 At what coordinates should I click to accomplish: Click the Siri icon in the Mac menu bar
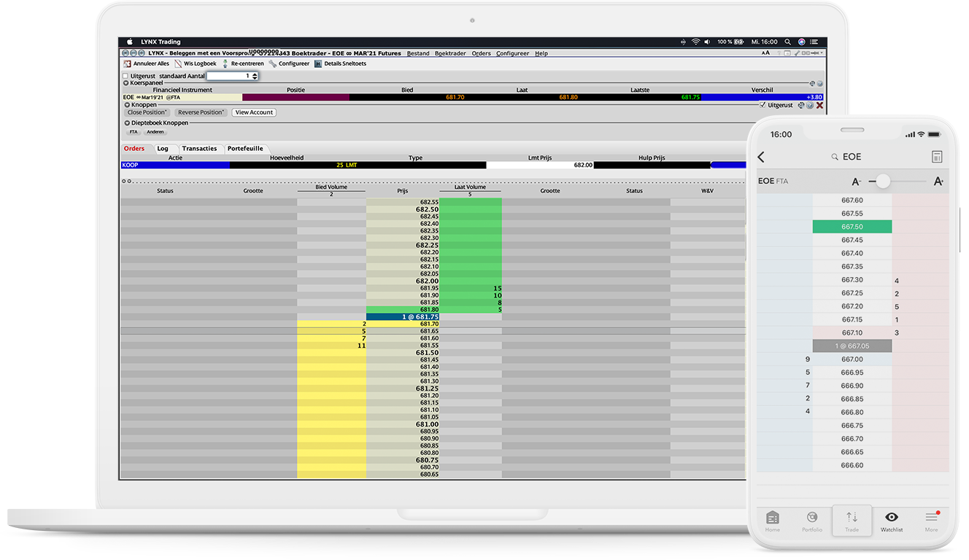801,42
